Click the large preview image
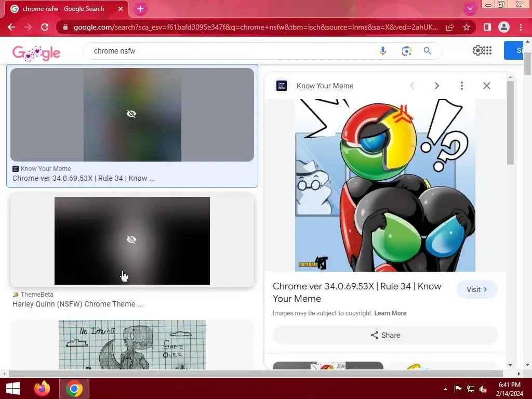This screenshot has height=399, width=532. tap(385, 185)
